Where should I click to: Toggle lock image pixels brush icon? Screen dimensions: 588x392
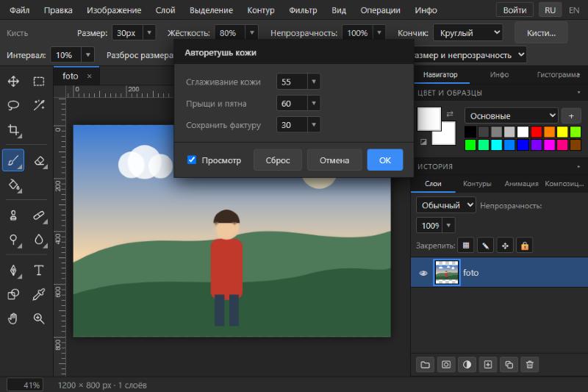point(485,246)
